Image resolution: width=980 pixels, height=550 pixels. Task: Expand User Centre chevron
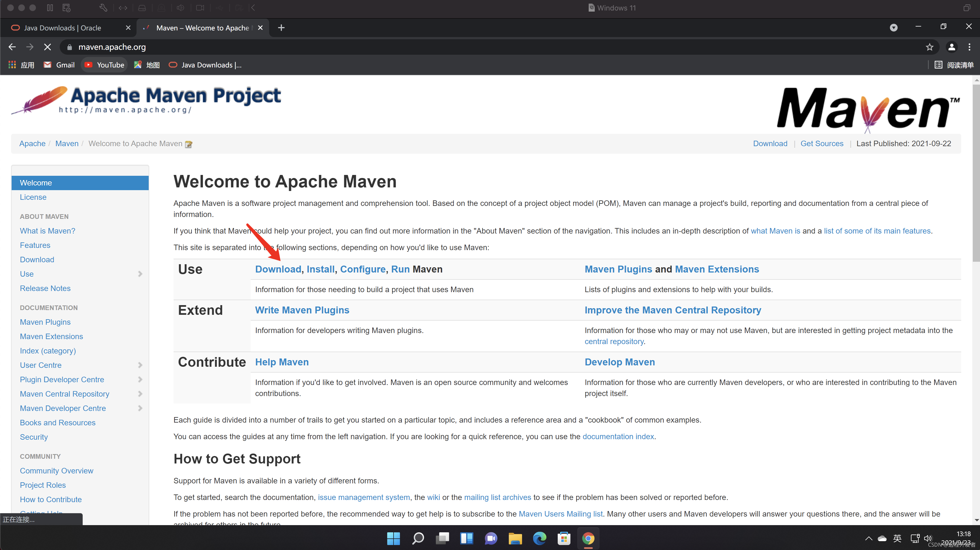(140, 365)
